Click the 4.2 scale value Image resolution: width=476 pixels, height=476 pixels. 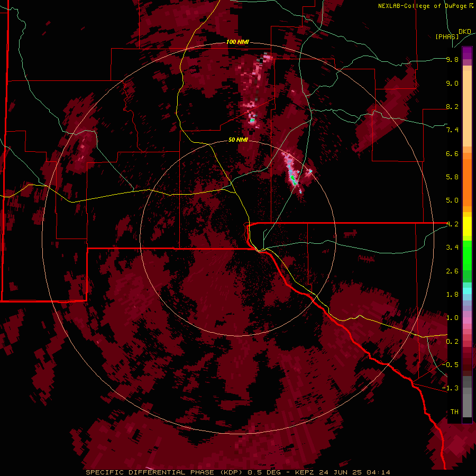click(452, 224)
